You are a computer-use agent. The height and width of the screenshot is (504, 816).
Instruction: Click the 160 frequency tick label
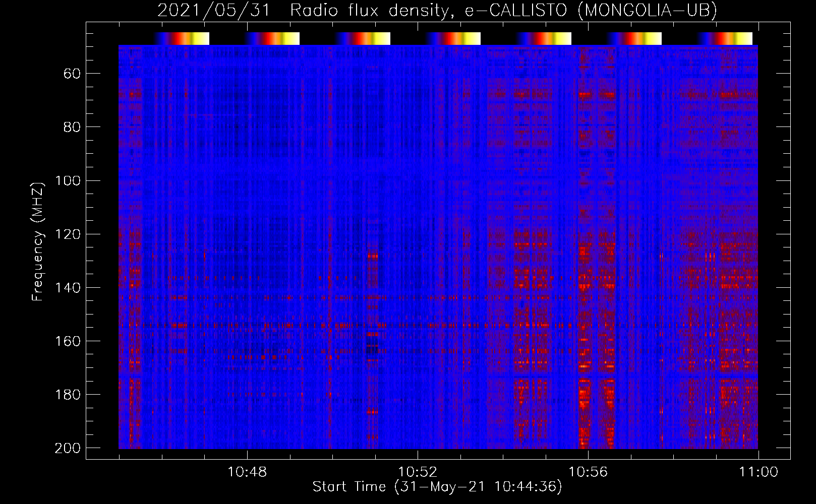(x=68, y=341)
